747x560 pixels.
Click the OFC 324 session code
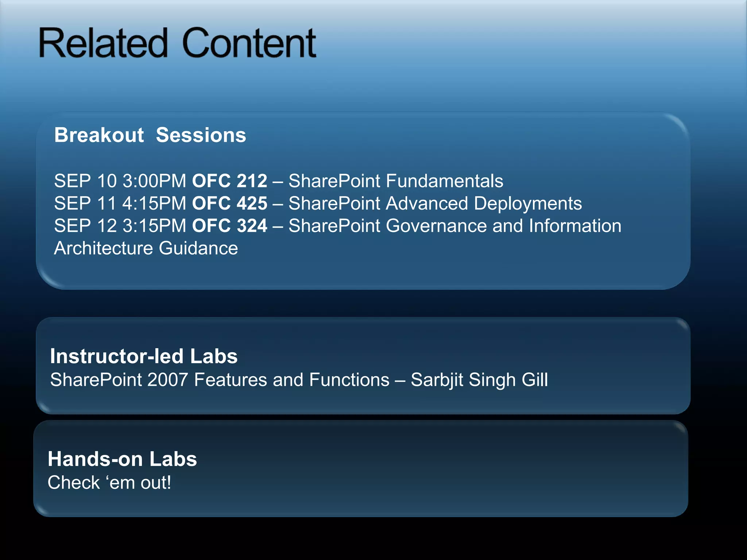tap(229, 226)
